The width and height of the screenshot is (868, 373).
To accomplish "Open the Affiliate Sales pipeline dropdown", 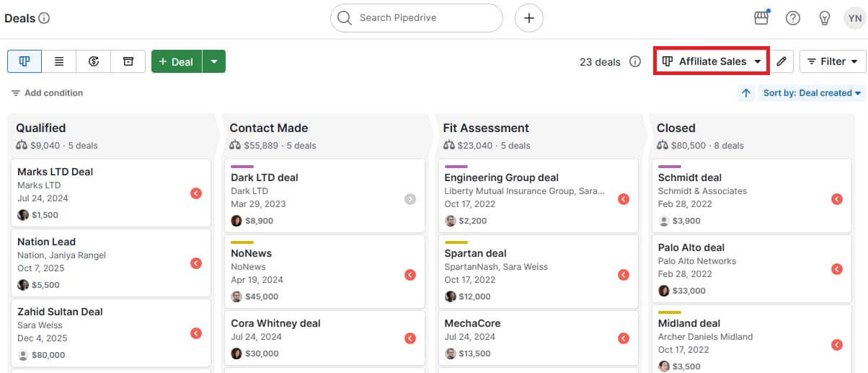I will 712,61.
